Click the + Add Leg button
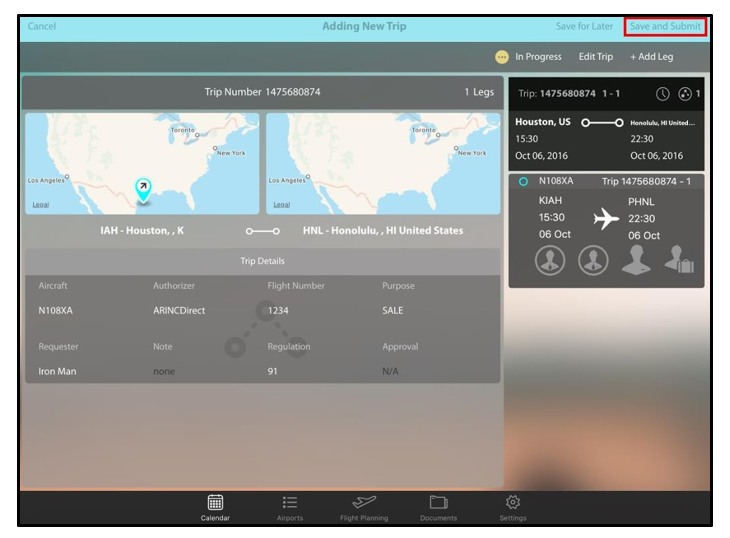Screen dimensions: 730x538 click(653, 57)
